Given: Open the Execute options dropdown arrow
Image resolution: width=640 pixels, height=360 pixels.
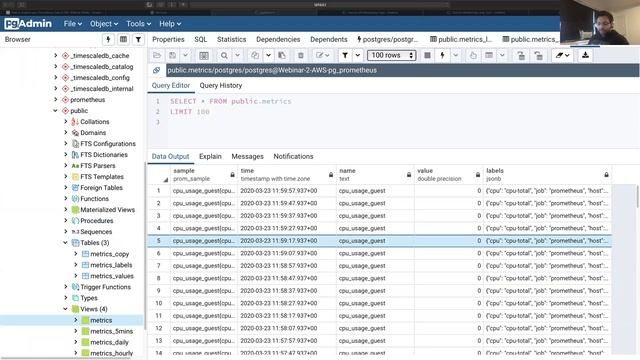Looking at the screenshot, I should coord(456,55).
